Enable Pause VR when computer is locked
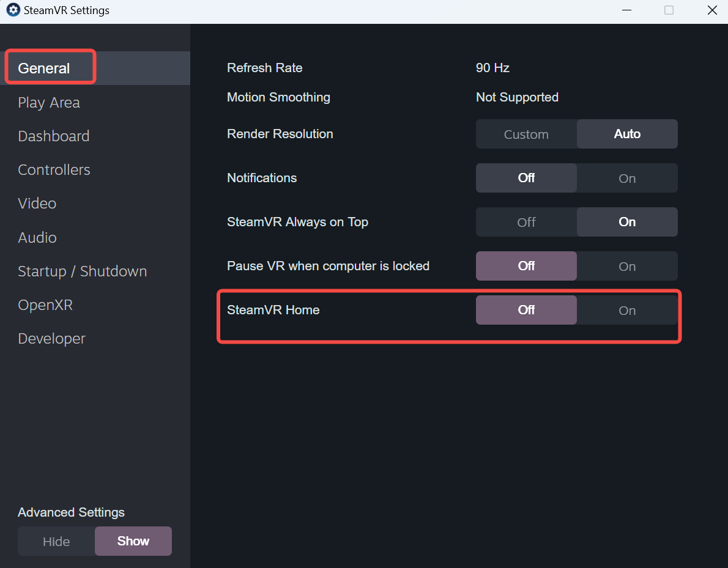The image size is (728, 568). click(x=627, y=266)
